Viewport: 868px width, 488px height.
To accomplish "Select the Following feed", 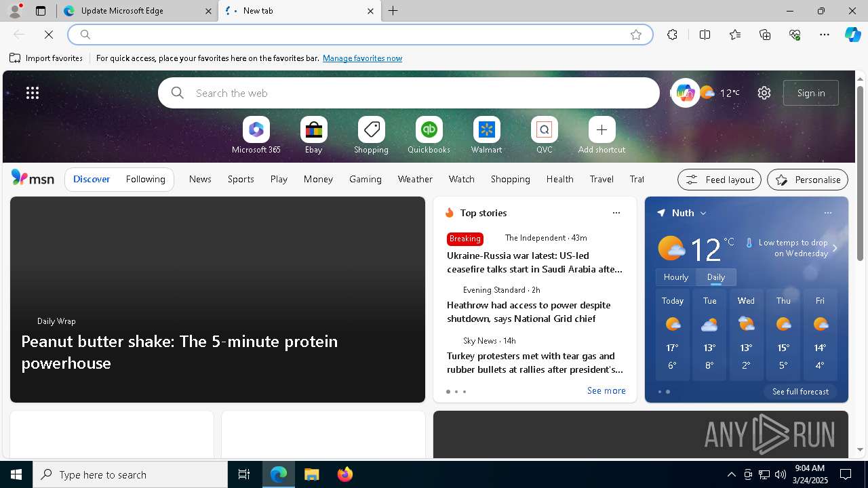I will pos(145,179).
